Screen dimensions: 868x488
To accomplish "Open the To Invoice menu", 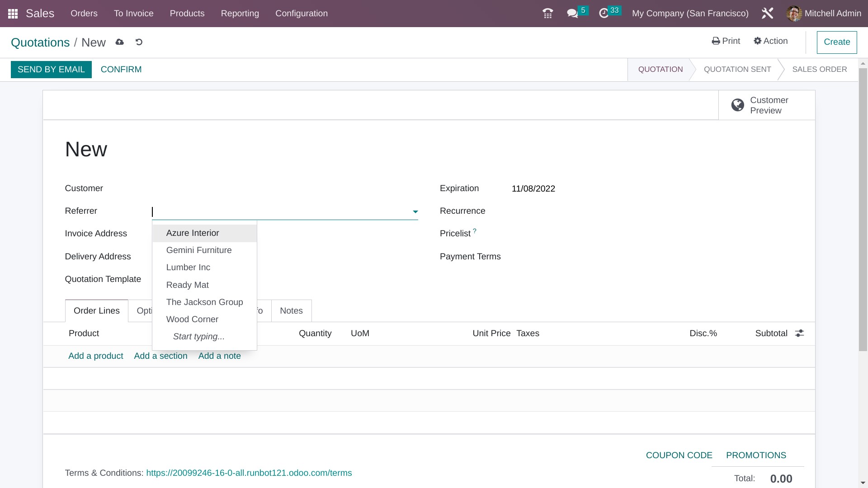I will tap(134, 14).
